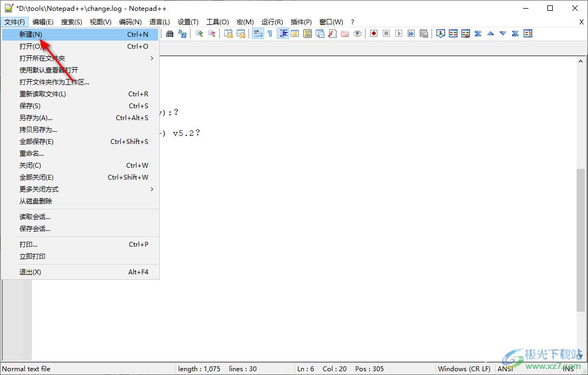The height and width of the screenshot is (375, 588).
Task: Close document with menu-bar X button
Action: tap(582, 22)
